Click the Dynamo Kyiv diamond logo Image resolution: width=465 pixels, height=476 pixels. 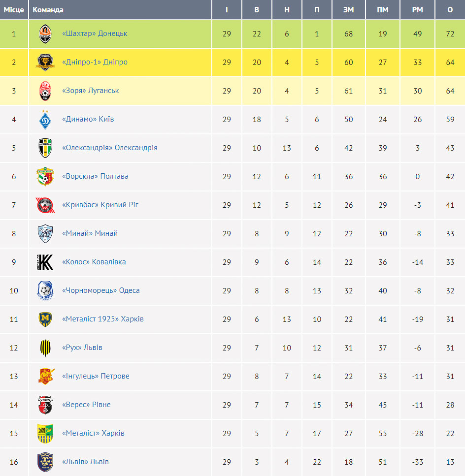(x=45, y=119)
